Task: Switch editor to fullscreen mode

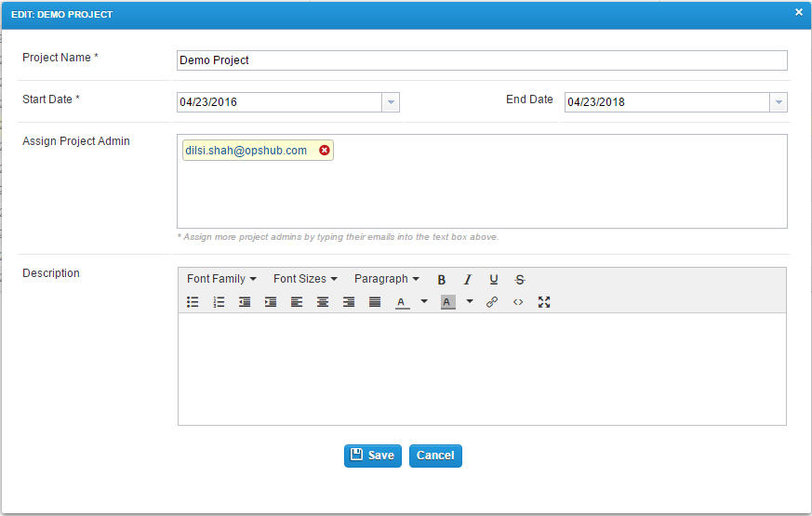Action: (x=544, y=302)
